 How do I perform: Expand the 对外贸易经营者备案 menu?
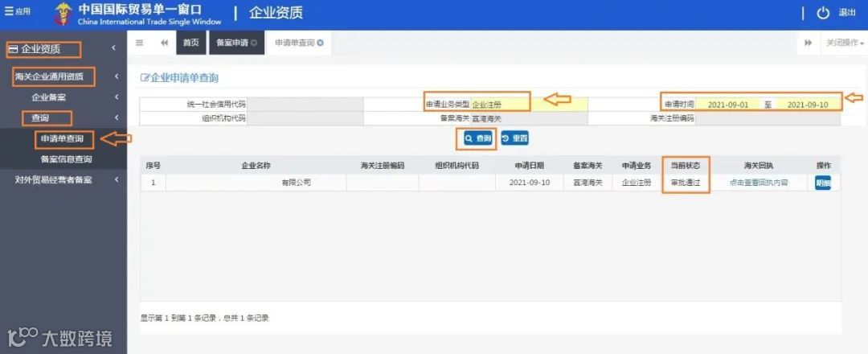point(63,179)
